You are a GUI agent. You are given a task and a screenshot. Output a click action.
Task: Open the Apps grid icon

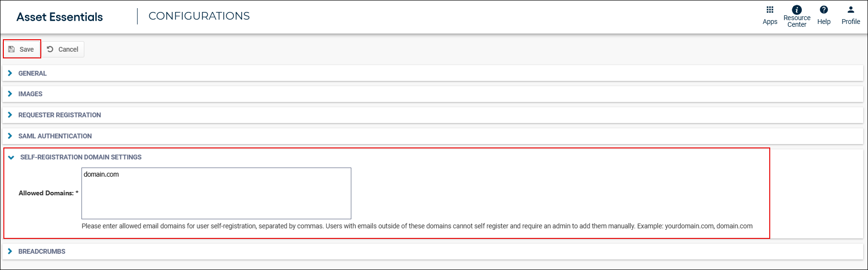(770, 10)
